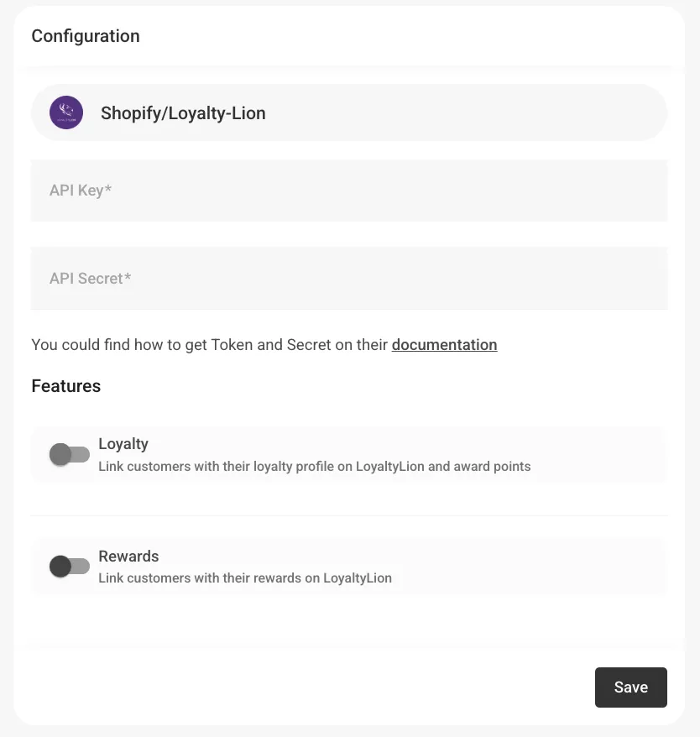Click empty space in the integration header pill
This screenshot has width=700, height=737.
click(470, 112)
